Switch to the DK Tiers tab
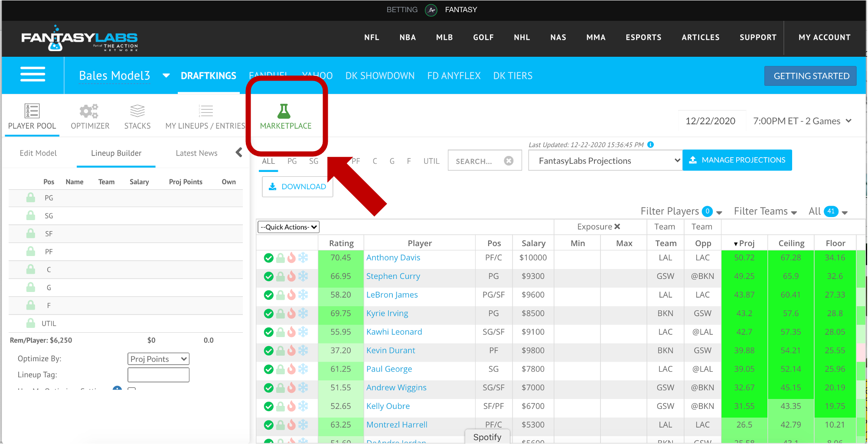Viewport: 868px width, 444px height. pyautogui.click(x=512, y=76)
